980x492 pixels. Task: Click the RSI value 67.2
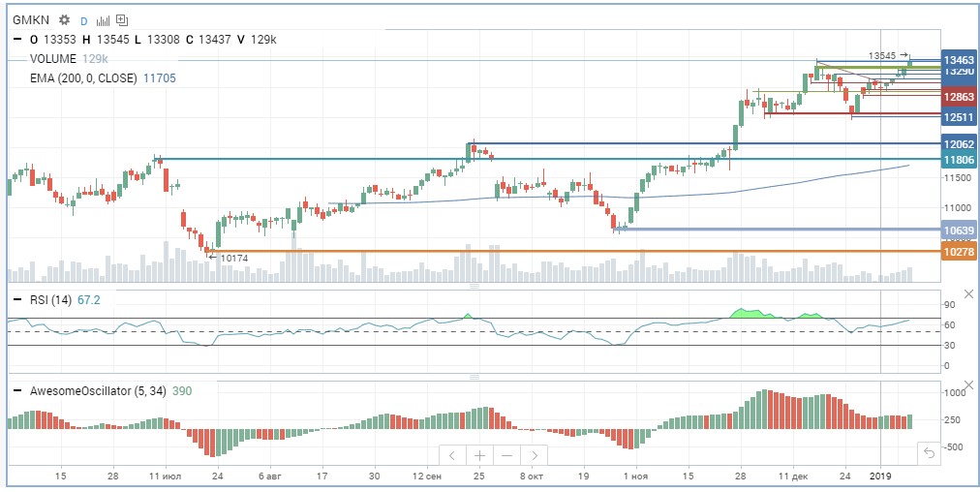[x=88, y=300]
